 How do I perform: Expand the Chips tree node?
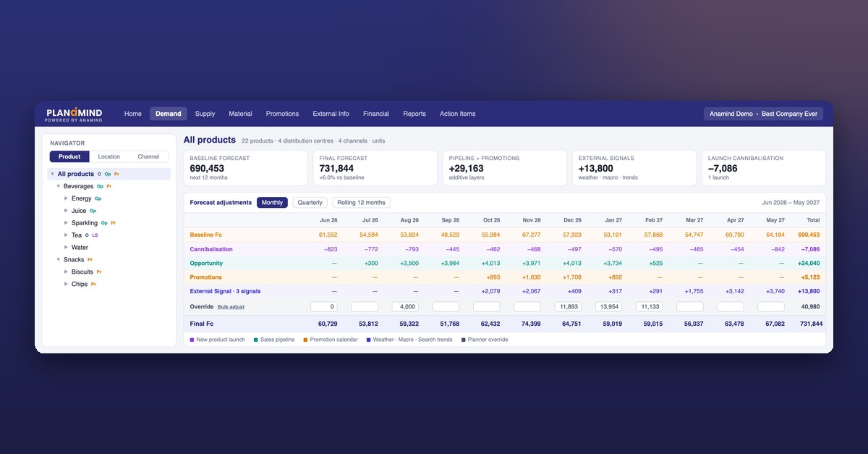pyautogui.click(x=67, y=284)
